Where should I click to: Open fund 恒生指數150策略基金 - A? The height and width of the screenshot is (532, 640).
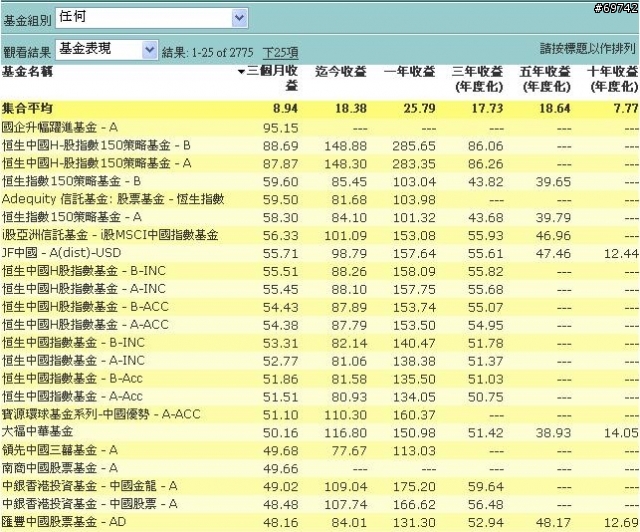coord(71,217)
